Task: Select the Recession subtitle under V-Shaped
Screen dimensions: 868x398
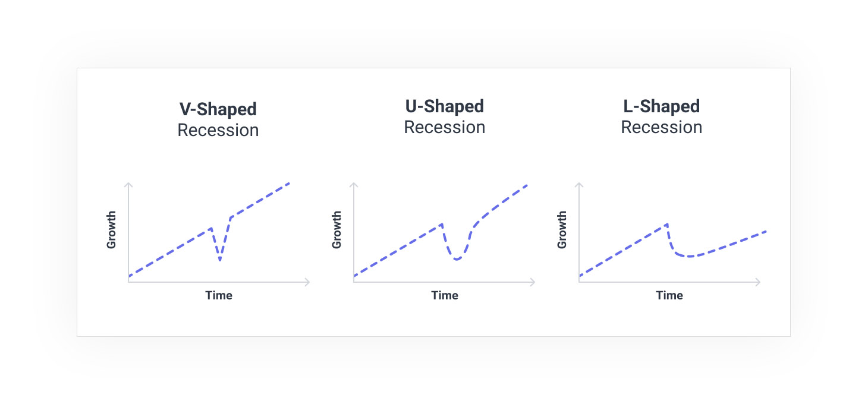Action: point(218,130)
